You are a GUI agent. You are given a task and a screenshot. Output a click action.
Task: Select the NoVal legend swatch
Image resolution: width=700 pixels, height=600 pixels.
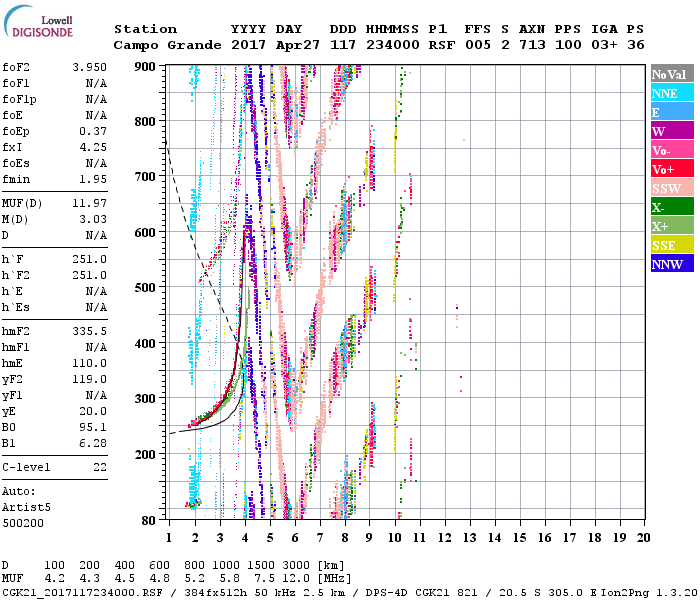(x=671, y=74)
